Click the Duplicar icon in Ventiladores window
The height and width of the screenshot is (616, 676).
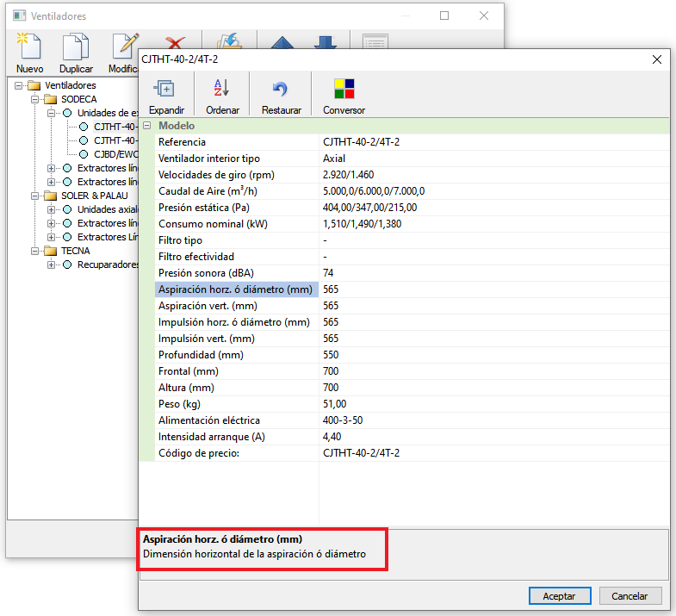tap(76, 46)
